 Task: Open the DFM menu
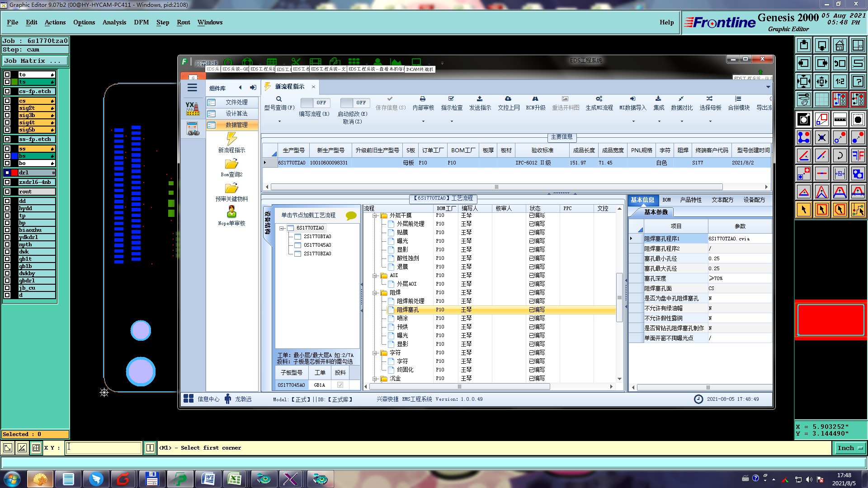[x=141, y=22]
